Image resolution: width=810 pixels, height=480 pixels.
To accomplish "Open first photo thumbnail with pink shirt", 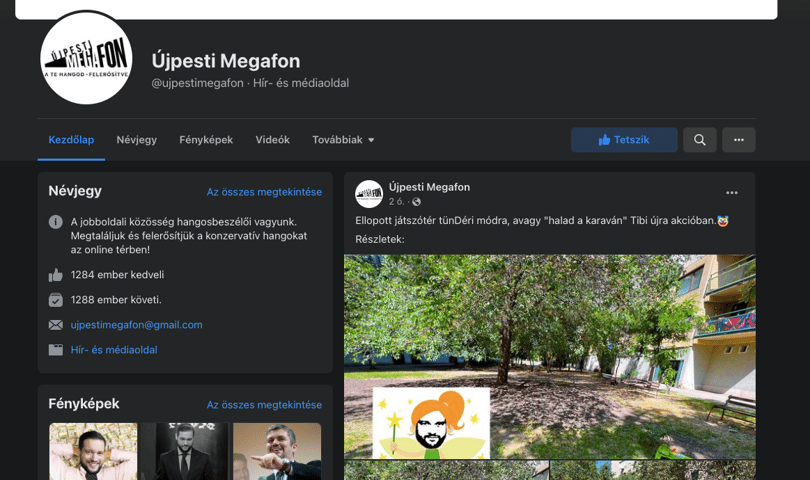I will coord(94,452).
